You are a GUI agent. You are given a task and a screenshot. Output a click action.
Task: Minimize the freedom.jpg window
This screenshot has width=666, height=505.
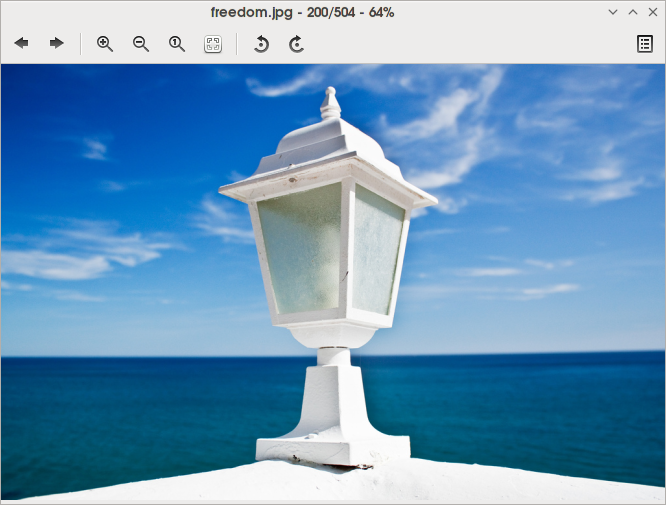[x=613, y=12]
